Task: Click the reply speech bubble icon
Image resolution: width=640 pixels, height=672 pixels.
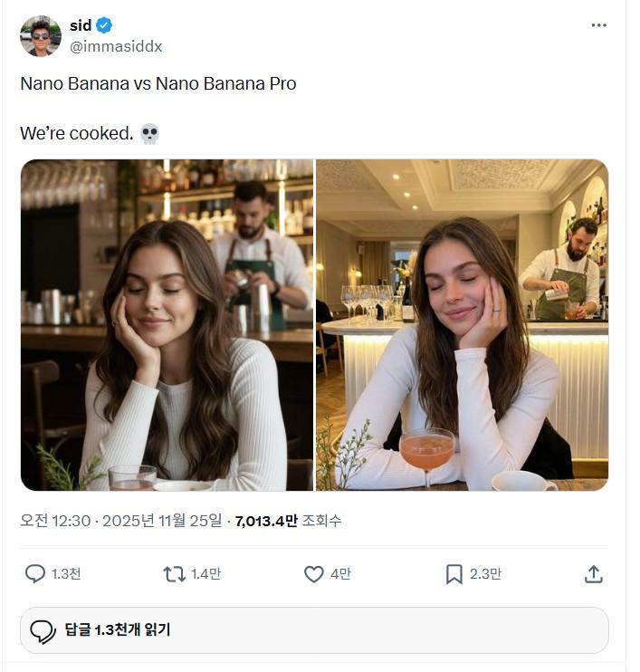Action: [x=35, y=574]
